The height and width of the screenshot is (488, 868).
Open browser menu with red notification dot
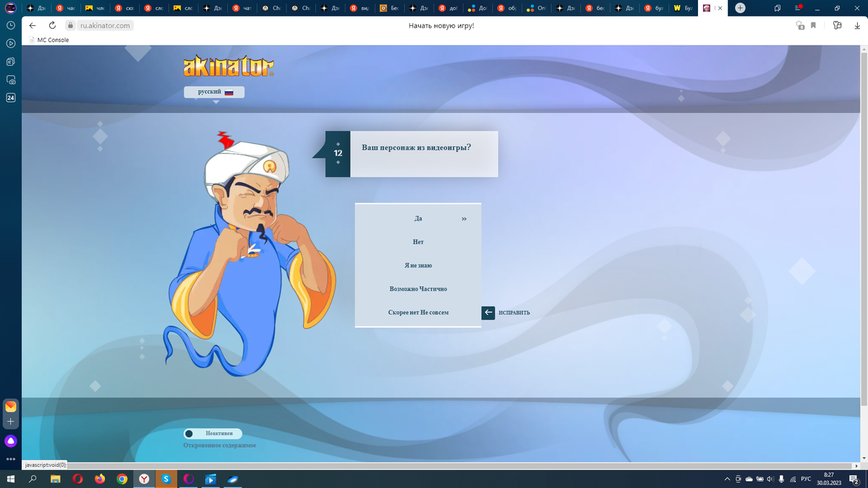(x=798, y=8)
